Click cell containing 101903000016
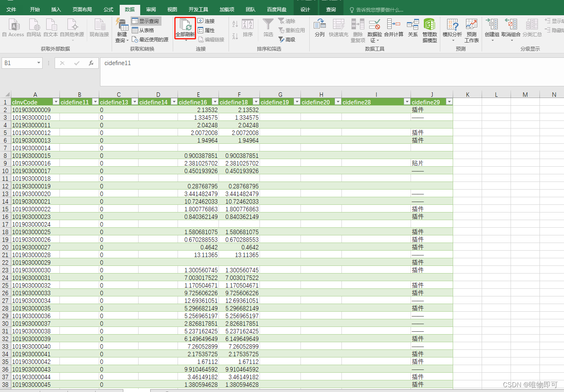 (35, 163)
